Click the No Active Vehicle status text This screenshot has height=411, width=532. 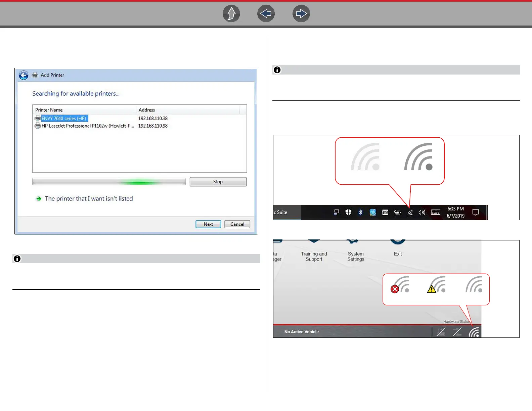(302, 332)
